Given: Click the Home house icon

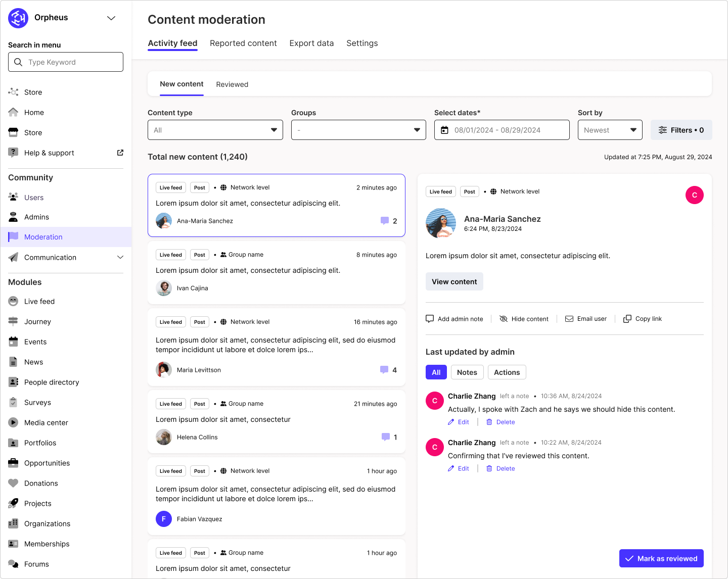Looking at the screenshot, I should pos(13,112).
